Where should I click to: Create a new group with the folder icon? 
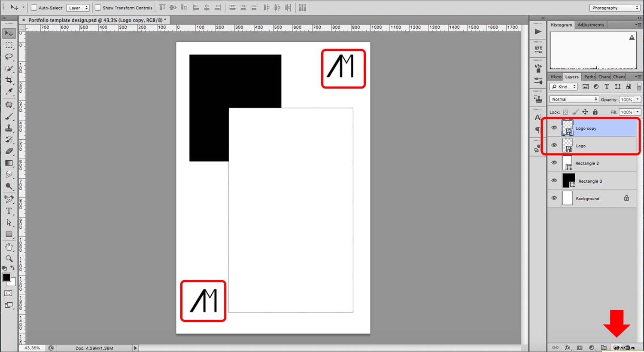(603, 348)
